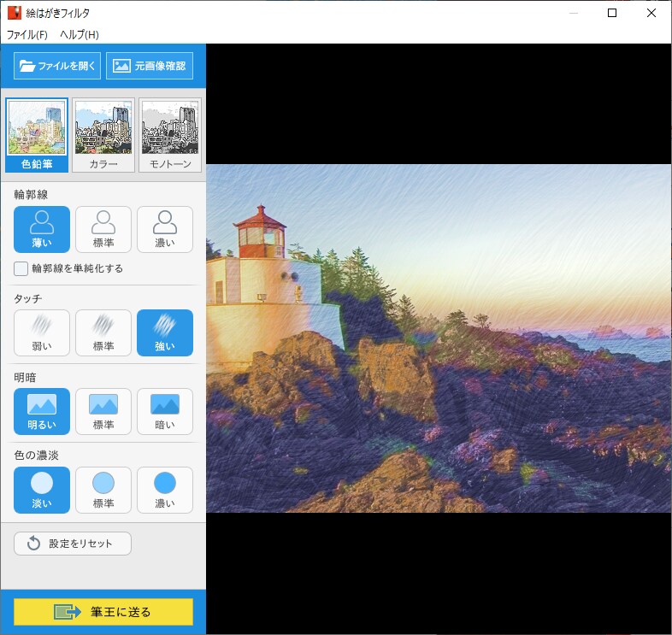Open the ファイル(F) menu
The width and height of the screenshot is (672, 635).
tap(27, 35)
